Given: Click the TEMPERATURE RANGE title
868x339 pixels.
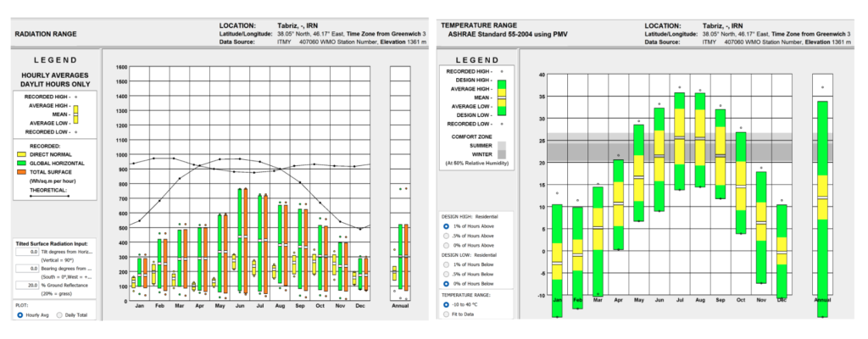Looking at the screenshot, I should [x=479, y=25].
